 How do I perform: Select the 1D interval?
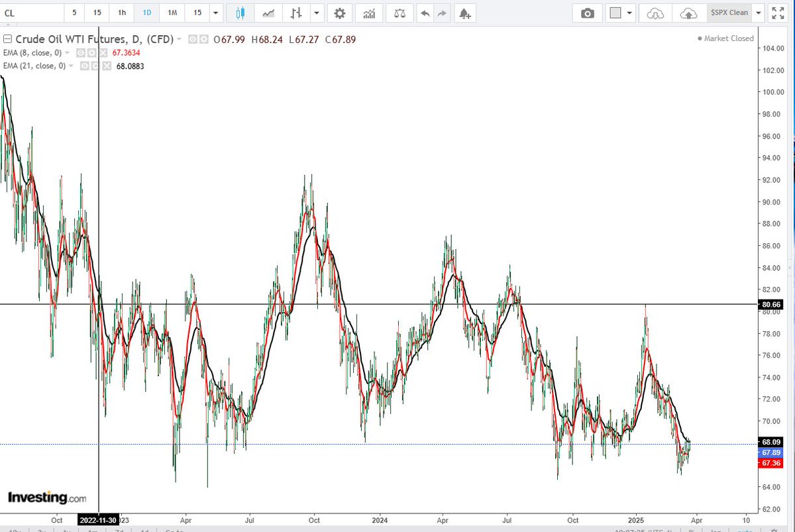(147, 13)
